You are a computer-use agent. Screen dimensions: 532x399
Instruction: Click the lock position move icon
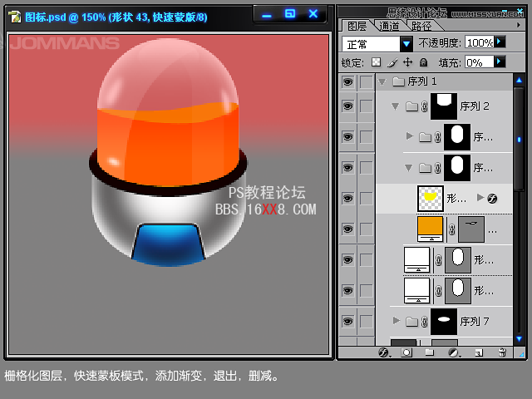click(x=407, y=62)
